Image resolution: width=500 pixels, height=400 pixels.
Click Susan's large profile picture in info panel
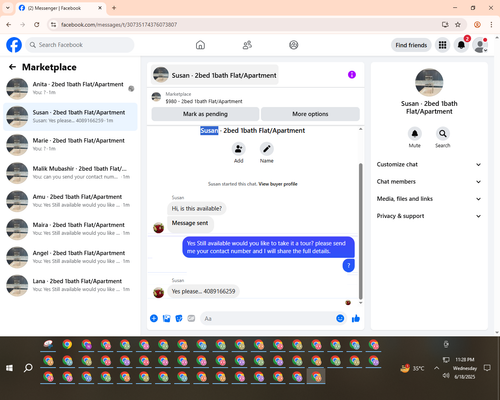429,82
